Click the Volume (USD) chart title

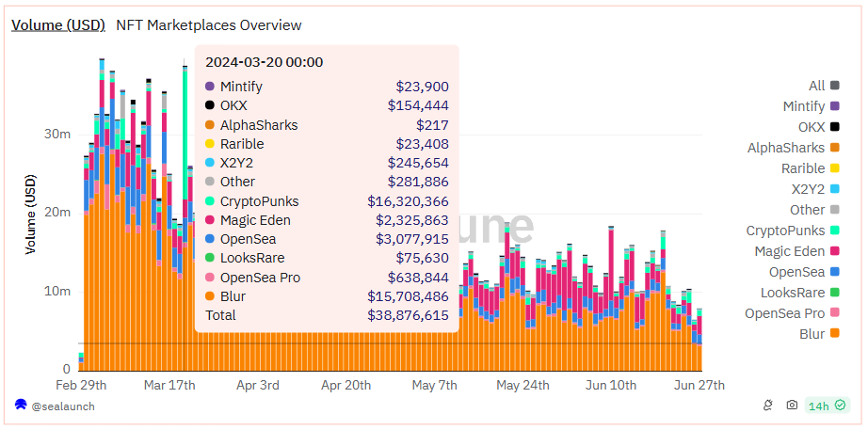point(58,25)
